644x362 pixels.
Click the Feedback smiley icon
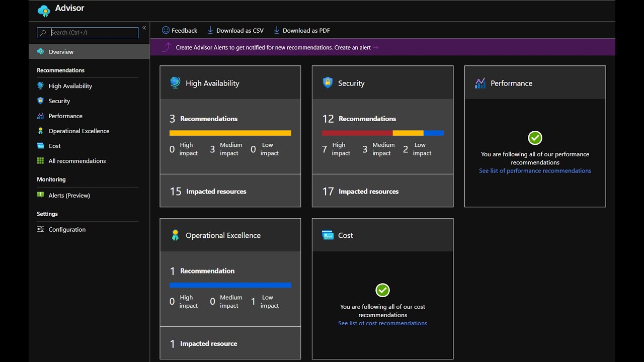pos(166,30)
